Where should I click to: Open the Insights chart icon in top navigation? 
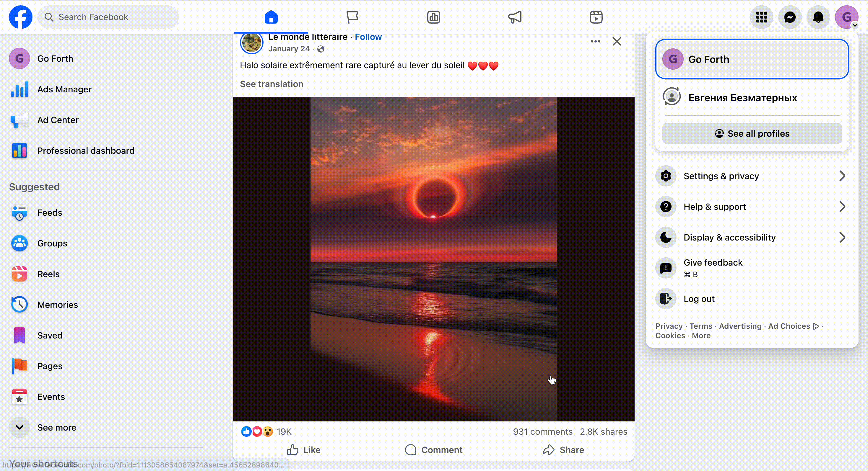(434, 17)
